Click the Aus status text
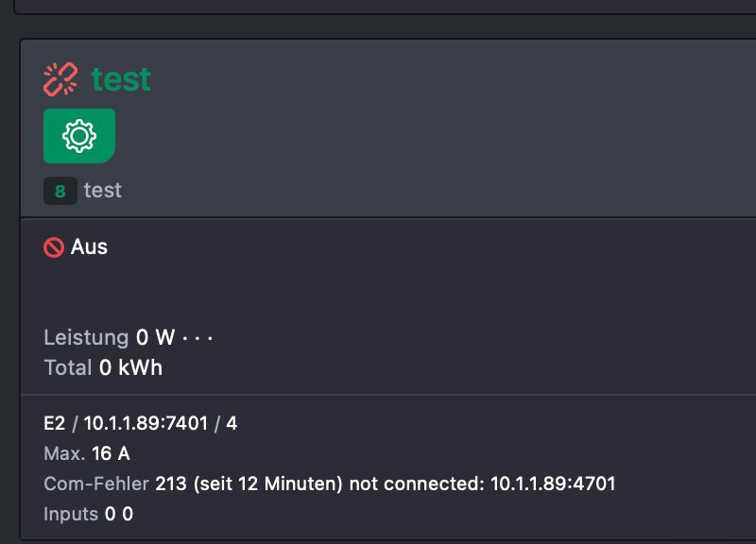 89,246
